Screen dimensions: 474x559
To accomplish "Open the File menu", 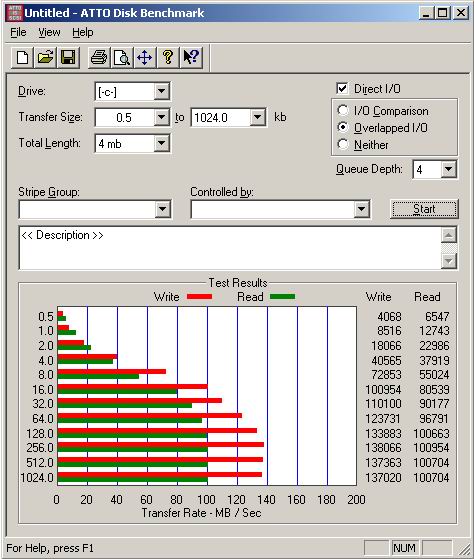I will [18, 32].
